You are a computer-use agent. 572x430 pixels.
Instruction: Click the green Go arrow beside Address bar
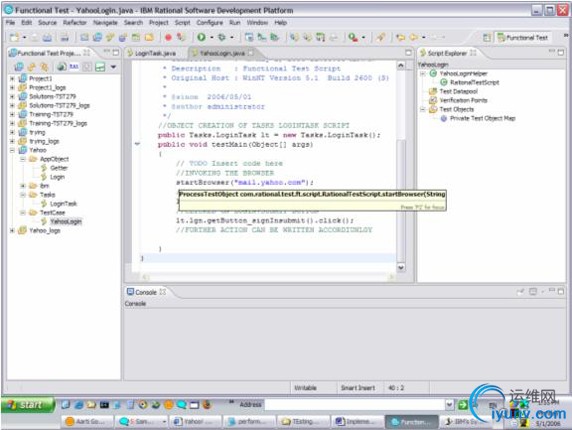point(463,405)
